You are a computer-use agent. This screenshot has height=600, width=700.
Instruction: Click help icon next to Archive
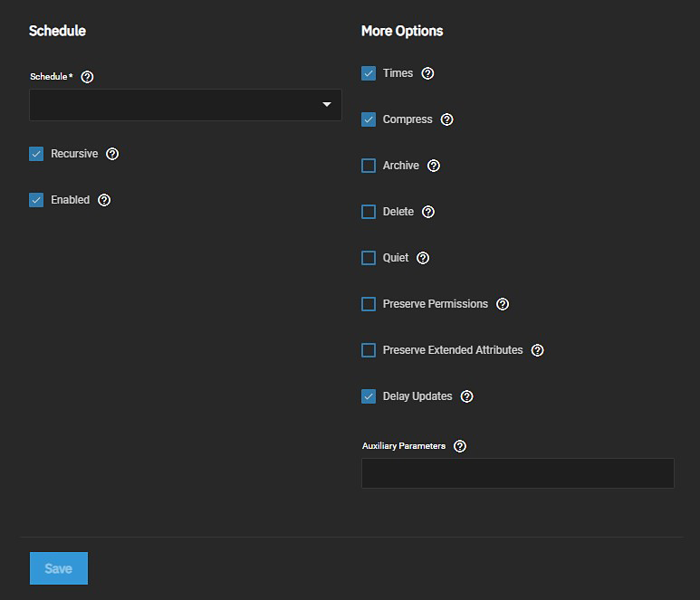click(x=434, y=166)
